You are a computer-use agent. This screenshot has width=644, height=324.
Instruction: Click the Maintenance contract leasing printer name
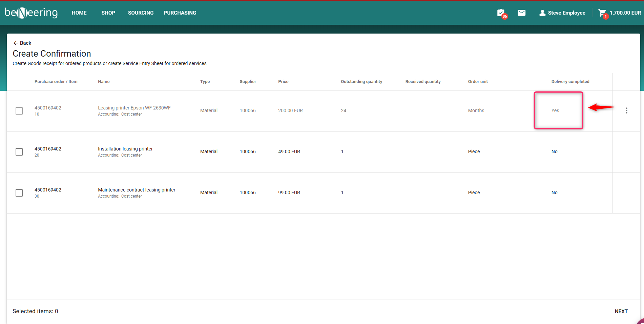click(137, 190)
